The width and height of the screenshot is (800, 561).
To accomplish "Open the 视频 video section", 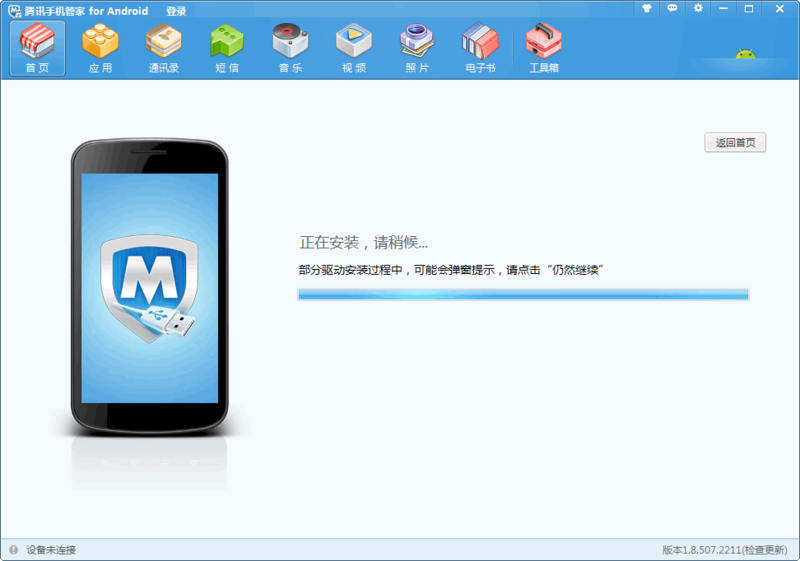I will (x=354, y=48).
